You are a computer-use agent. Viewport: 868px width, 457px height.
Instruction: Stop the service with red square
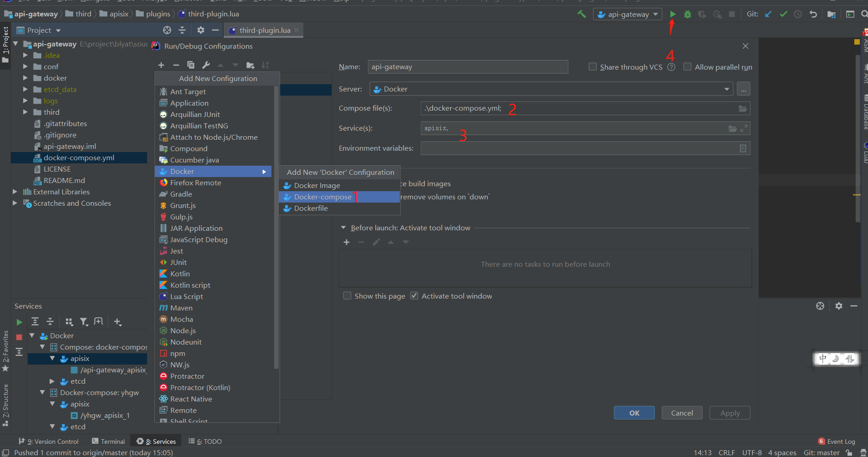tap(19, 337)
